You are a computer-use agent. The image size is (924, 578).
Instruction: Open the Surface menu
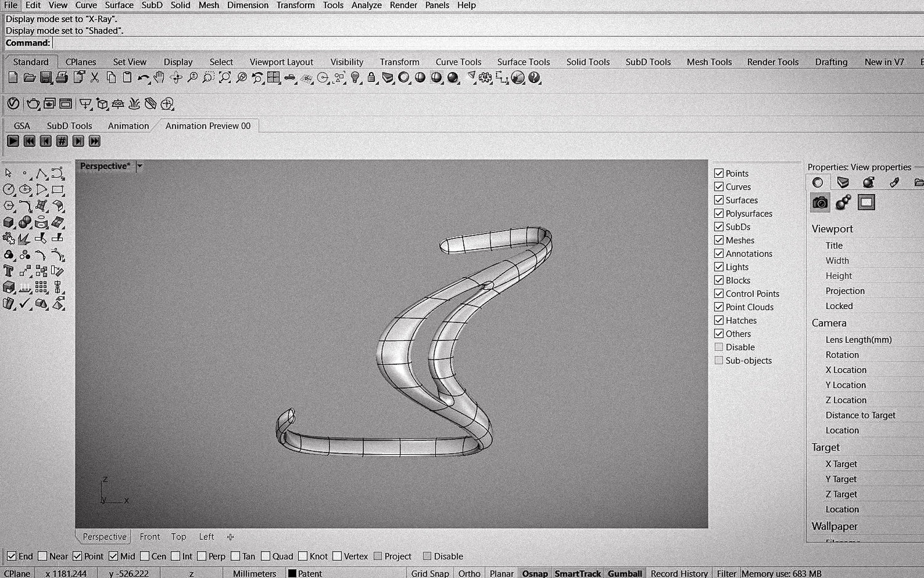click(119, 5)
